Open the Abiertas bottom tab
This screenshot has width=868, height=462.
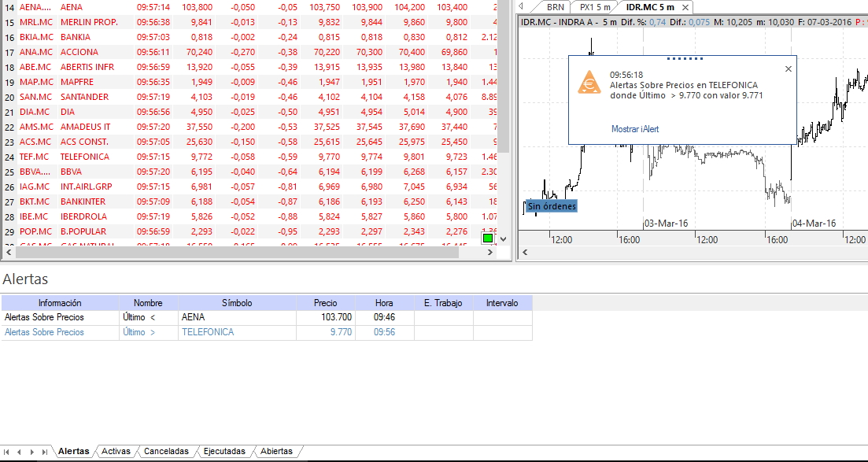pos(276,452)
